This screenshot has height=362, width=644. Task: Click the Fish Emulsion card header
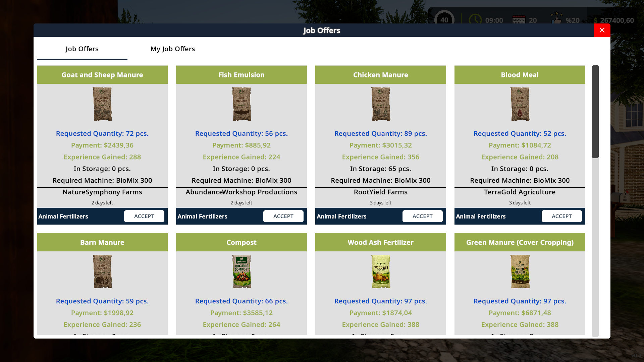[x=241, y=75]
